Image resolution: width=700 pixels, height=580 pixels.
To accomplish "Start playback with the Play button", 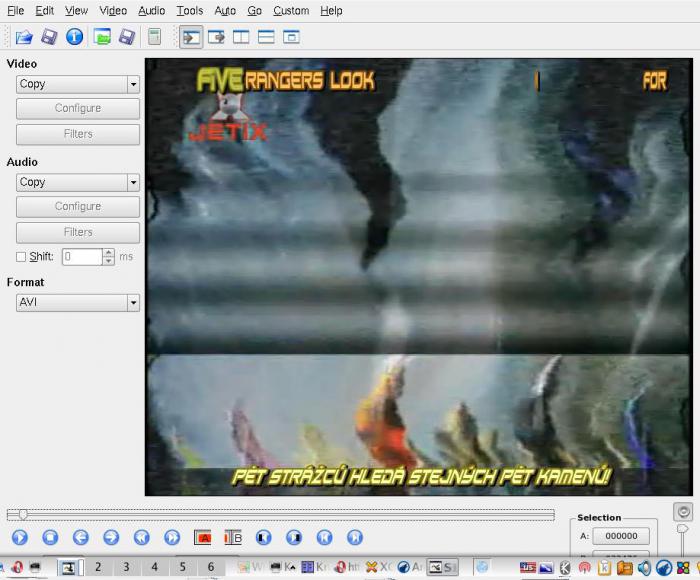I will [x=20, y=537].
